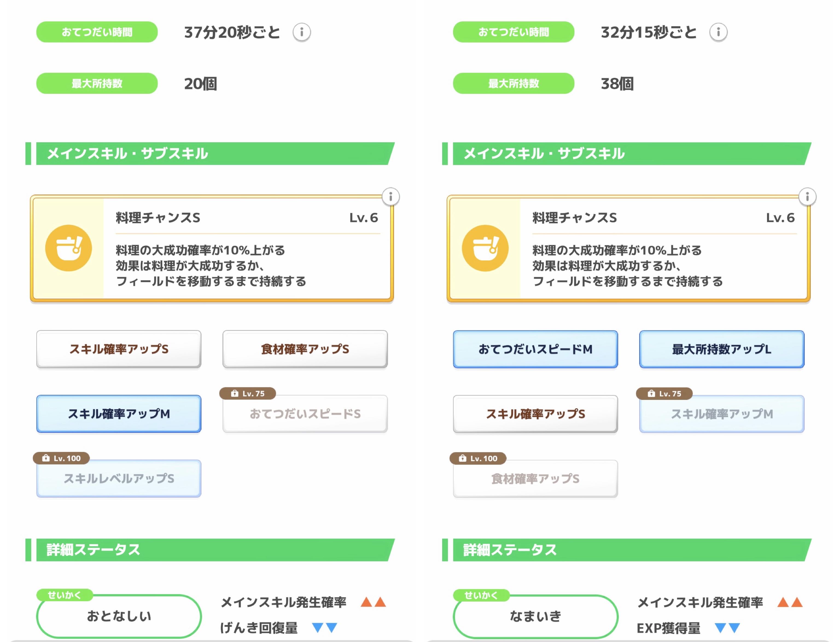Click なまいき nature box

535,616
